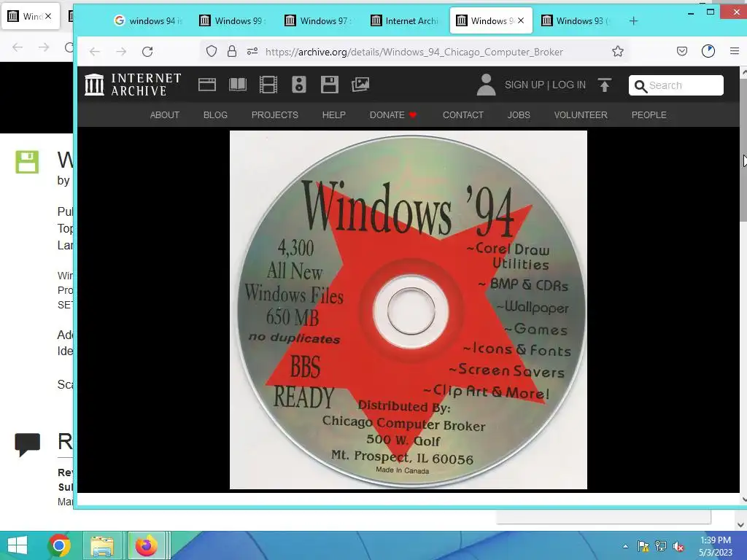Click the Firefox account/profile icon
This screenshot has height=560, width=747.
(x=708, y=52)
